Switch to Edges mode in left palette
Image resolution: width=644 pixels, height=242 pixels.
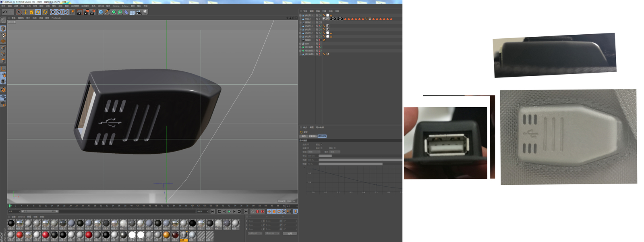coord(3,54)
